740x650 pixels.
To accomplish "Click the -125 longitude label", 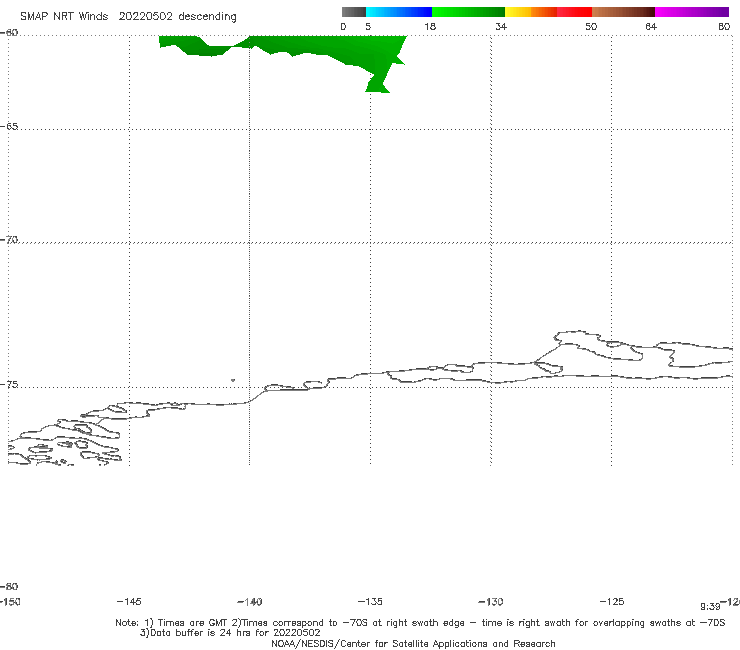I will pyautogui.click(x=612, y=601).
